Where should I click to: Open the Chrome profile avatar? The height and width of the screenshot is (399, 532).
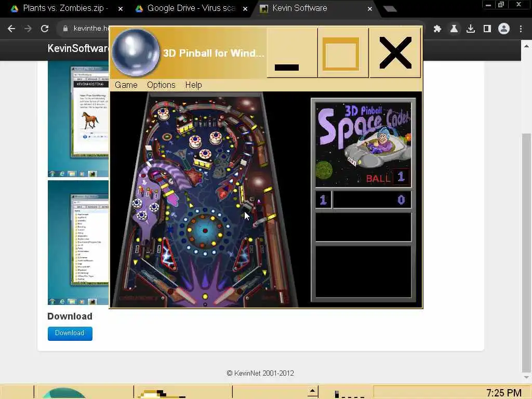[504, 29]
